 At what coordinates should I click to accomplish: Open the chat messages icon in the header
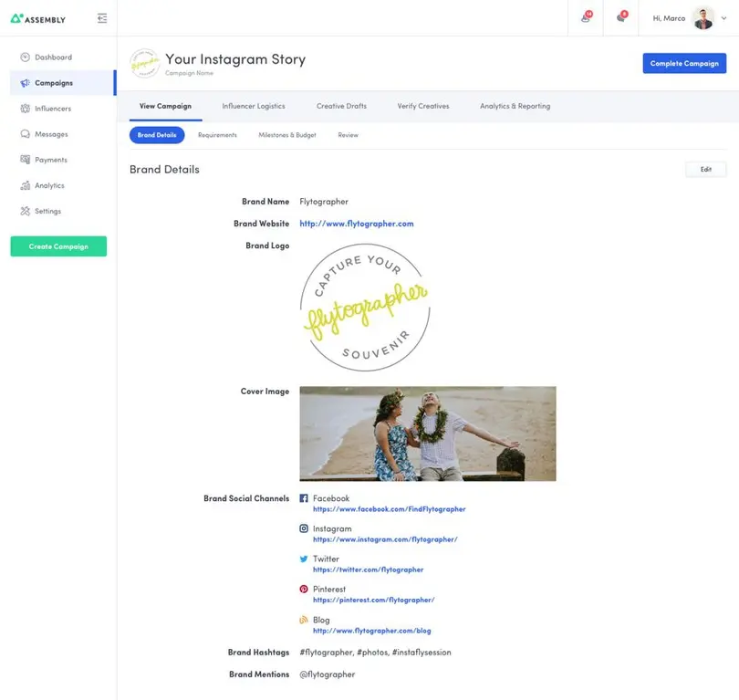tap(621, 18)
